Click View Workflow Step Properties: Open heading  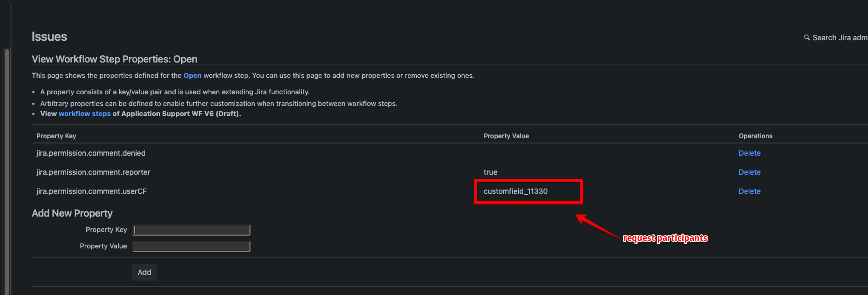[x=114, y=59]
